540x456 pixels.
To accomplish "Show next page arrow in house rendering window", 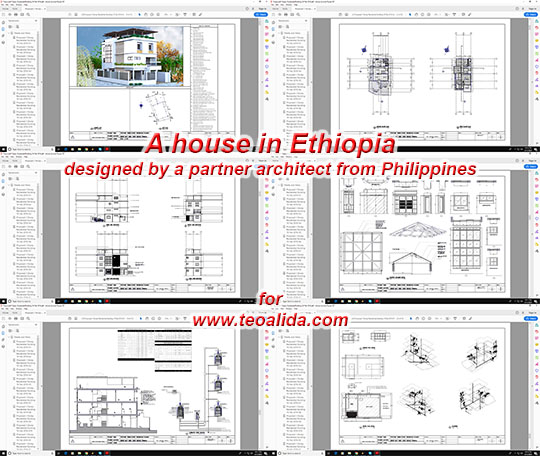I will 76,14.
